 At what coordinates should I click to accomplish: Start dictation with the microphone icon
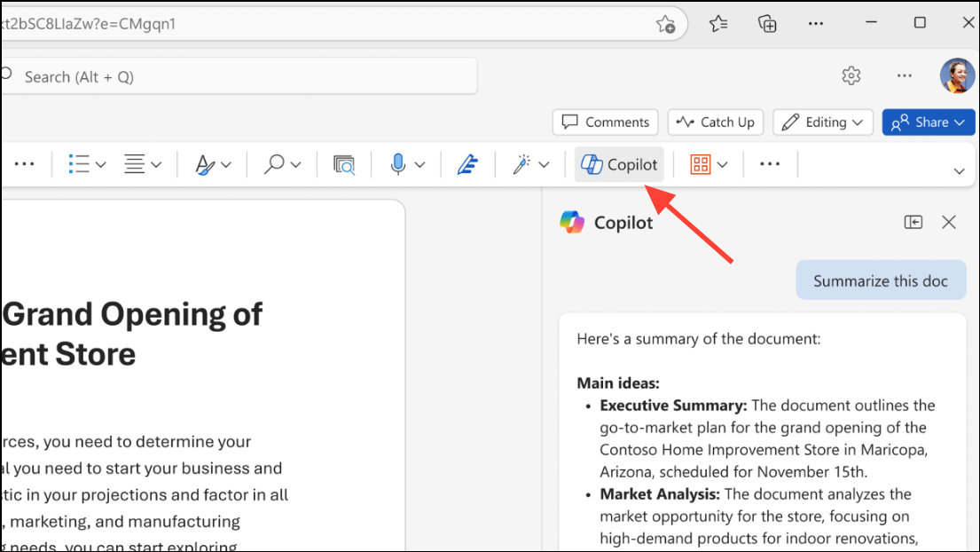pyautogui.click(x=397, y=164)
